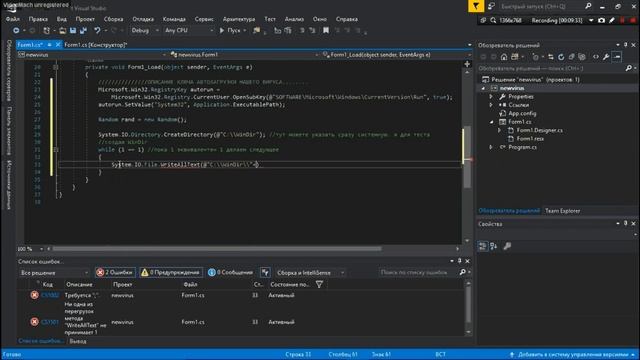
Task: Click the recorder camera snapshot icon
Action: pyautogui.click(x=601, y=20)
